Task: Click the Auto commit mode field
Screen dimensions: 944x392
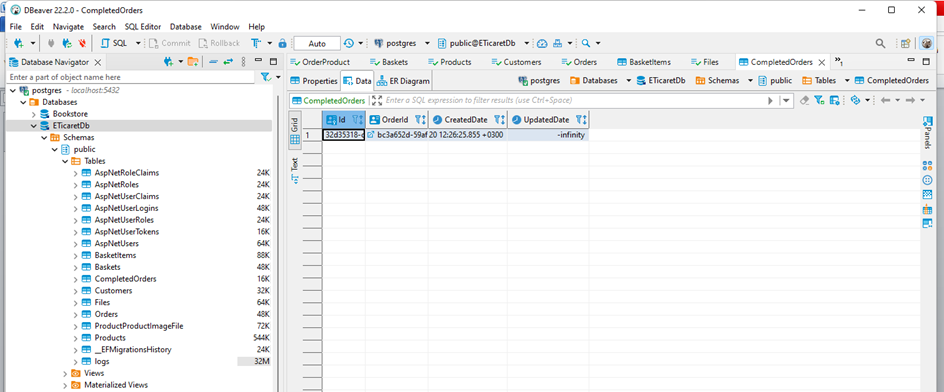Action: 317,43
